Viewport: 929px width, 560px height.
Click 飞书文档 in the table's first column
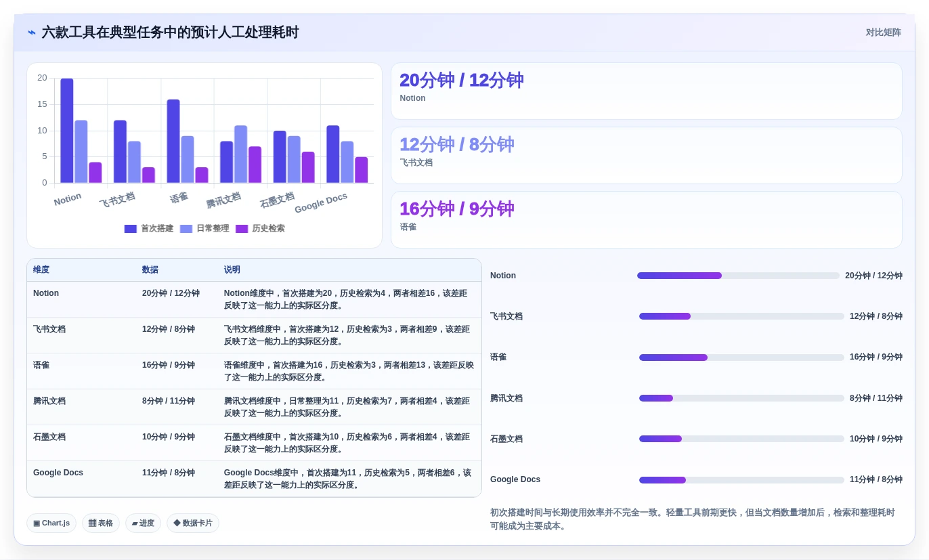(x=49, y=329)
